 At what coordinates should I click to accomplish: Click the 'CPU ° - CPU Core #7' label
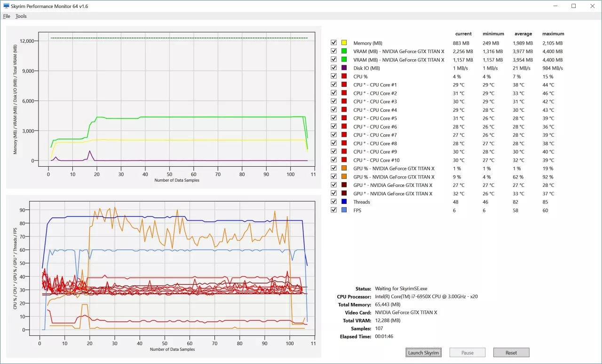[x=375, y=135]
